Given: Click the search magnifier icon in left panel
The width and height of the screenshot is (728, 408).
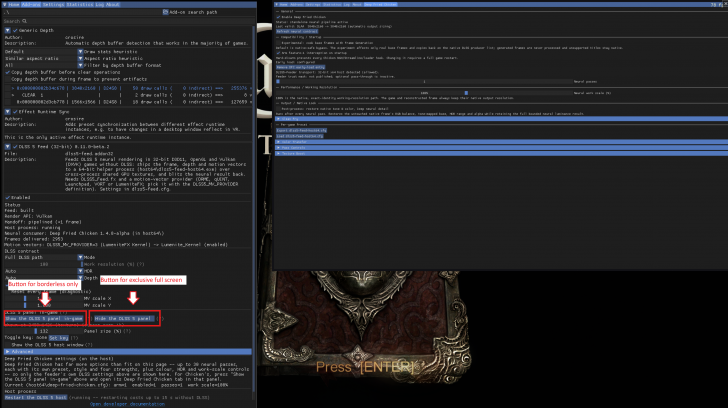Looking at the screenshot, I should [x=25, y=21].
